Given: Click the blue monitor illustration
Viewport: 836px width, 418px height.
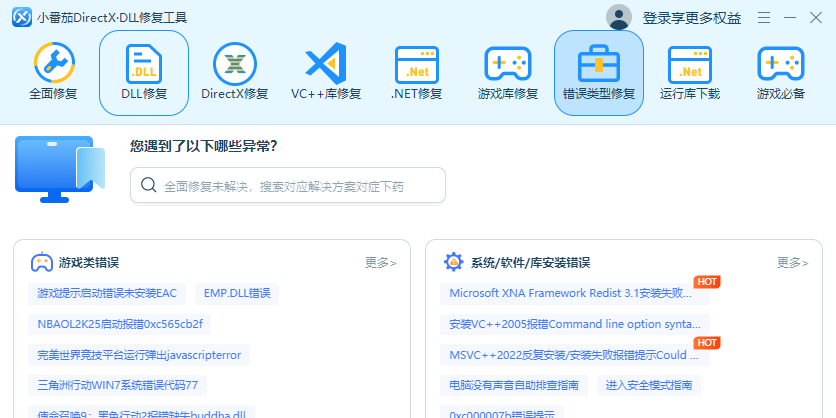Looking at the screenshot, I should [60, 169].
